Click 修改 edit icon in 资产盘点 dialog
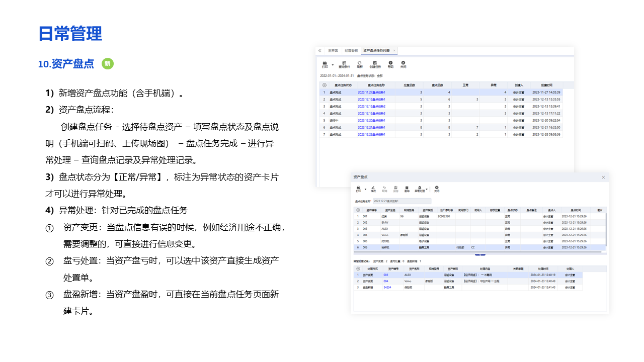Viewport: 644px width, 362px height. tap(373, 188)
